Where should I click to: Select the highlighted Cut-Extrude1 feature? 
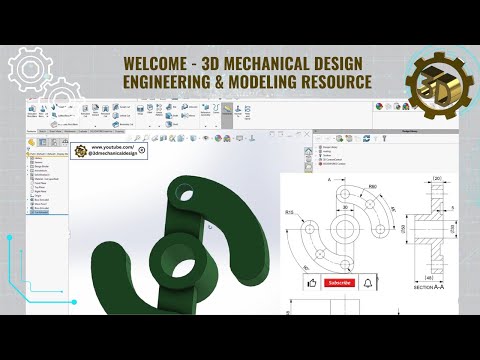(39, 212)
